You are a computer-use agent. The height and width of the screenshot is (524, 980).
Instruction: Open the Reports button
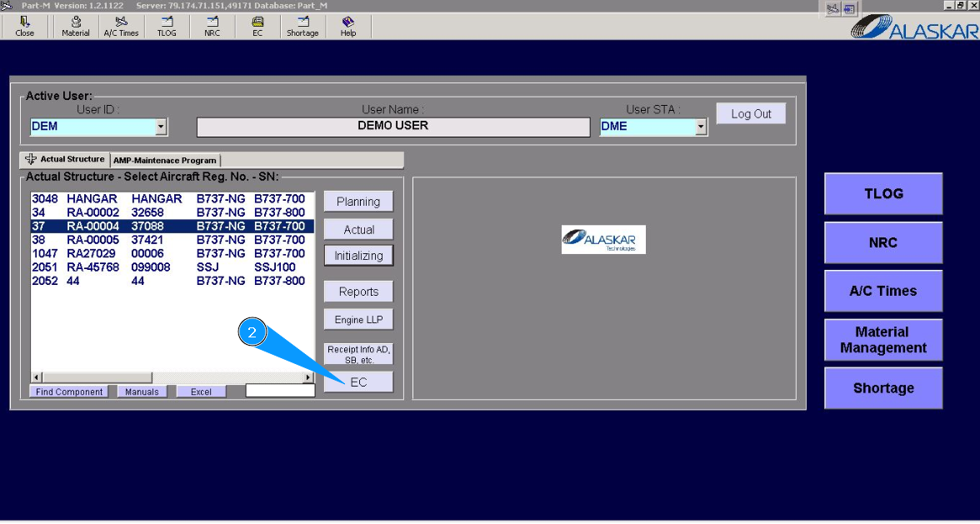[x=358, y=292]
